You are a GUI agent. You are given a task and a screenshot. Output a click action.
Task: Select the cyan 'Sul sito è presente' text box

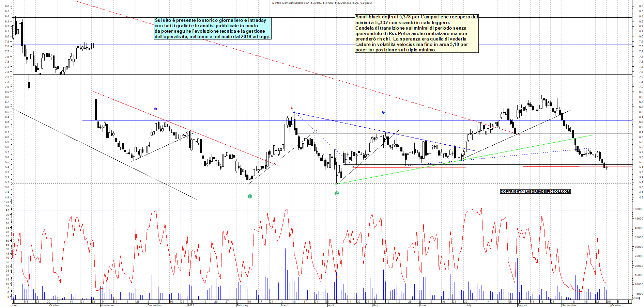pos(213,29)
